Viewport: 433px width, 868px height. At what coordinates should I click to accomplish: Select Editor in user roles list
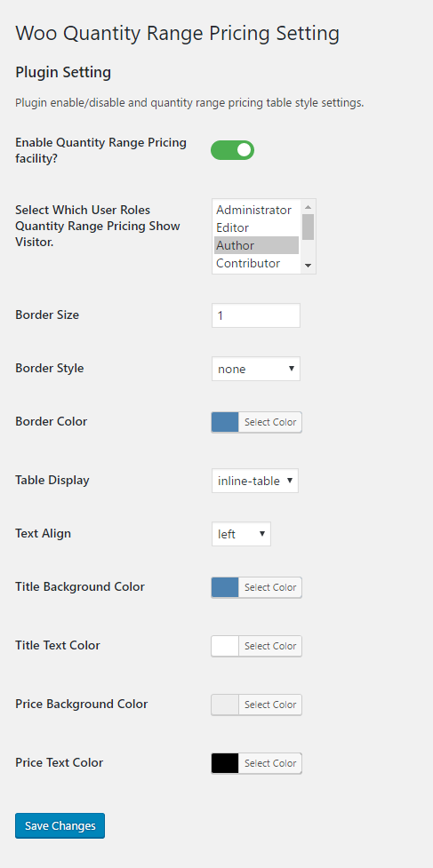pyautogui.click(x=256, y=227)
